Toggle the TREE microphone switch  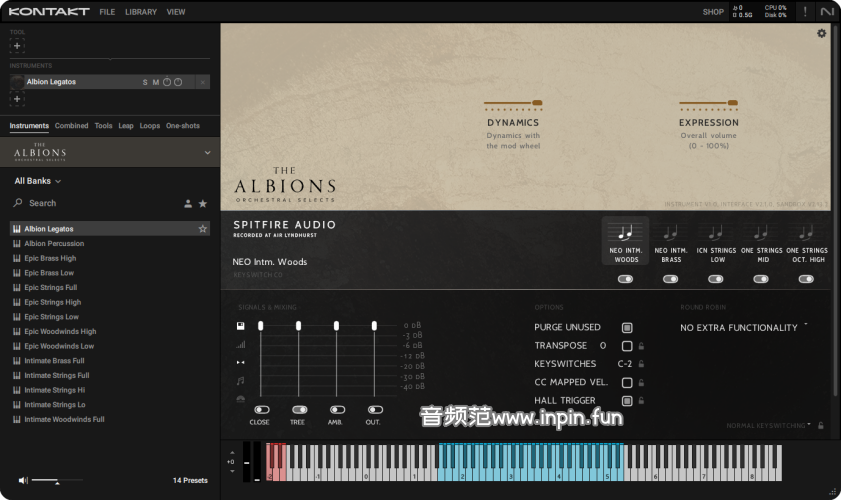pyautogui.click(x=299, y=410)
